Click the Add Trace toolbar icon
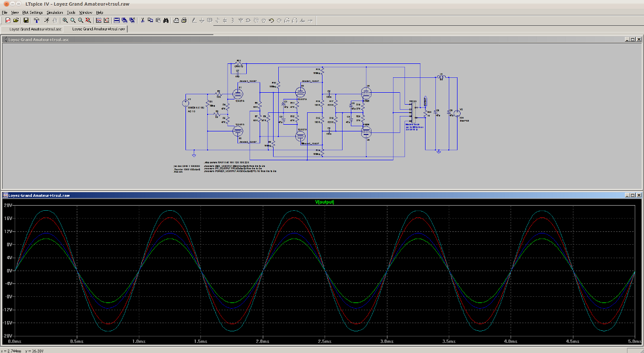 pyautogui.click(x=106, y=20)
